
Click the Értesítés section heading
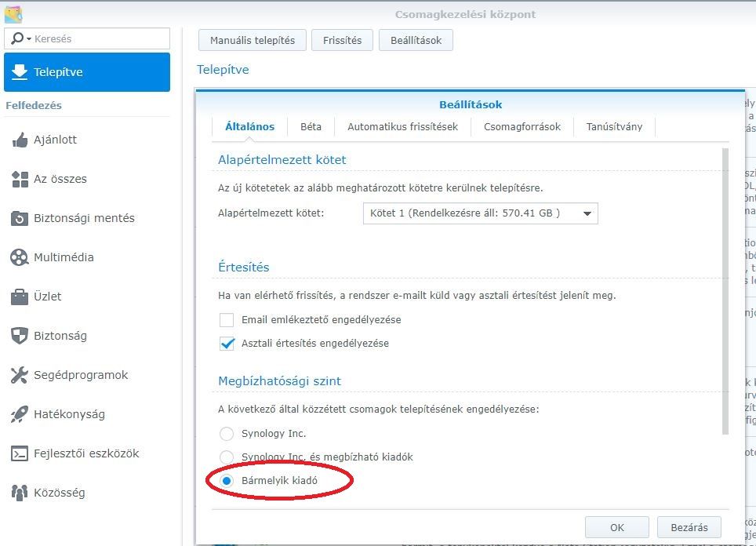point(243,268)
